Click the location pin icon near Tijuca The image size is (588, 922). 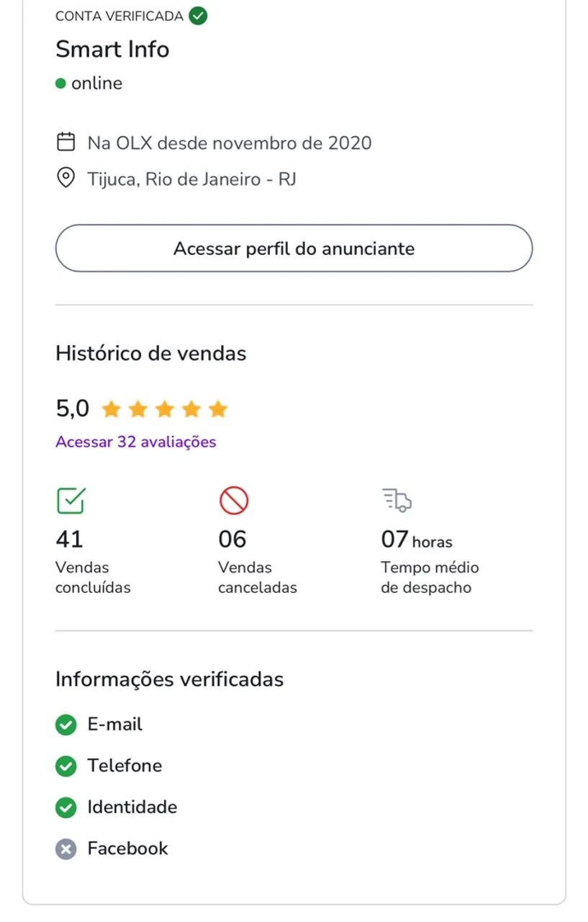point(65,178)
